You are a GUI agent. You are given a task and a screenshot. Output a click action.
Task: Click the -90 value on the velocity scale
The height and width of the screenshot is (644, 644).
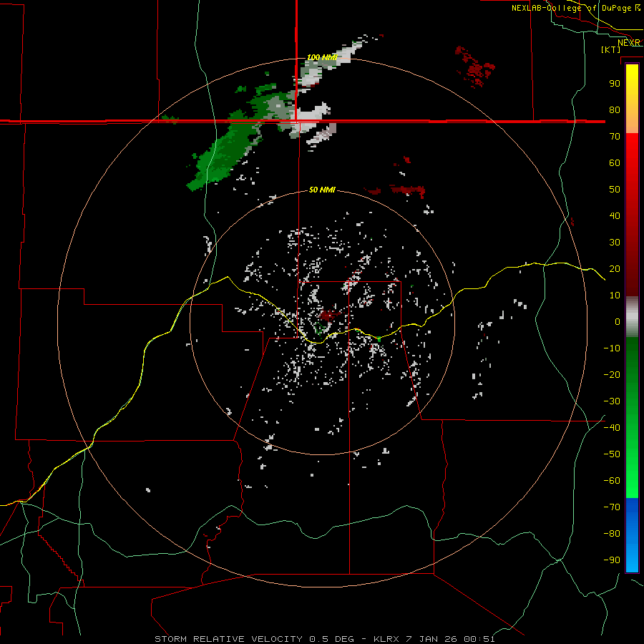[x=612, y=560]
